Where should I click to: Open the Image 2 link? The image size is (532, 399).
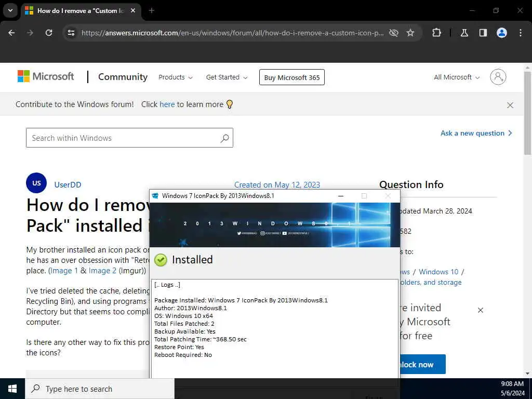click(102, 271)
